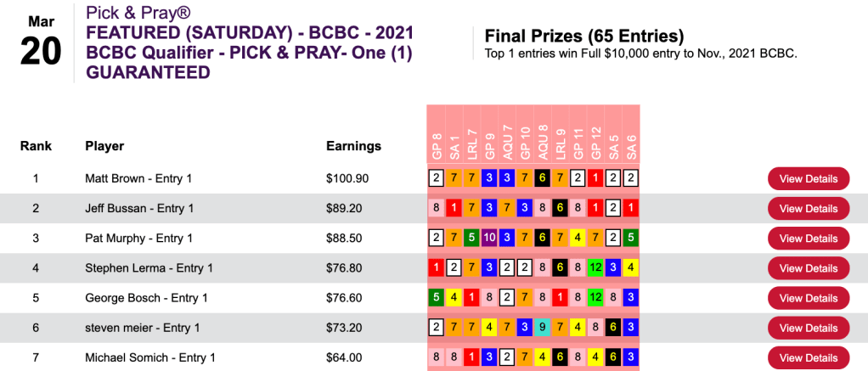This screenshot has height=371, width=868.
Task: View details for Michael Somich's entry
Action: click(808, 357)
